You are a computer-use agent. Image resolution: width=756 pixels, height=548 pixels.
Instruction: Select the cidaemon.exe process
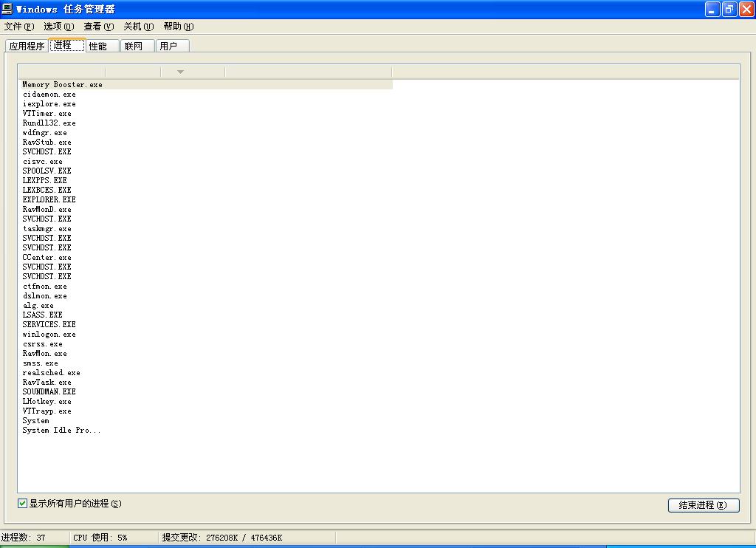[x=49, y=94]
